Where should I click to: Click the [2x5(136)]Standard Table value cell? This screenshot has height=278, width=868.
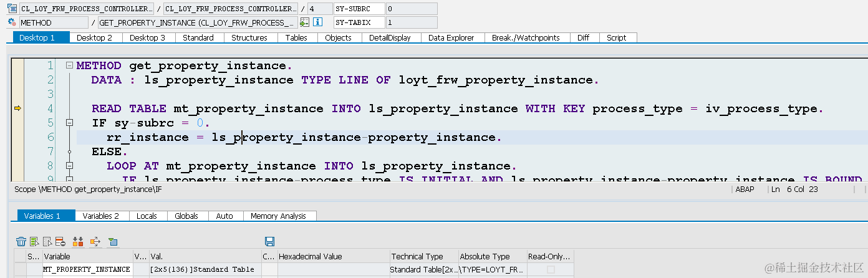(x=205, y=269)
